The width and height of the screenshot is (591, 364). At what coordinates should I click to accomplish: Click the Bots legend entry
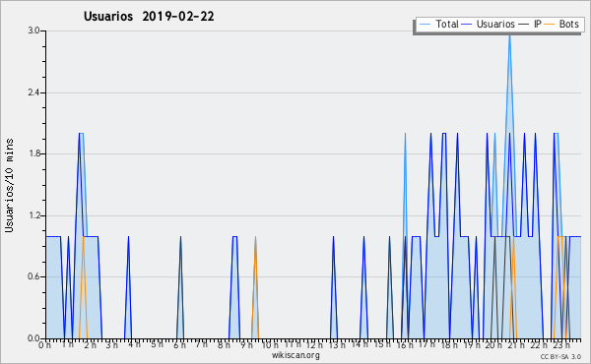pyautogui.click(x=562, y=25)
